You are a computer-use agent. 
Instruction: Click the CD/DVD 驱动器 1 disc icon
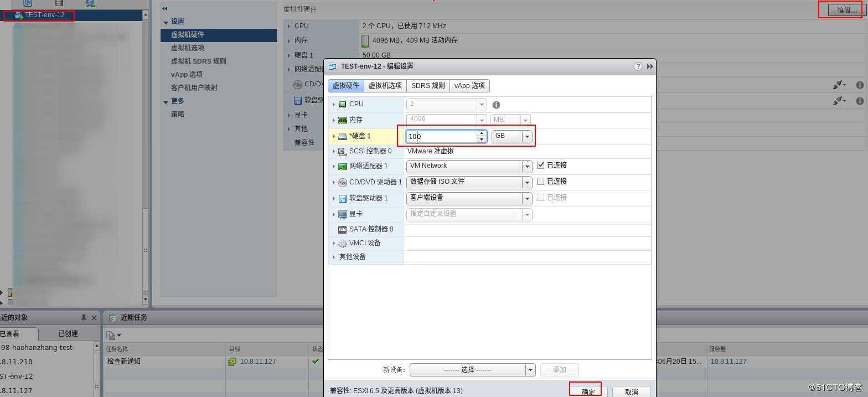click(x=343, y=182)
